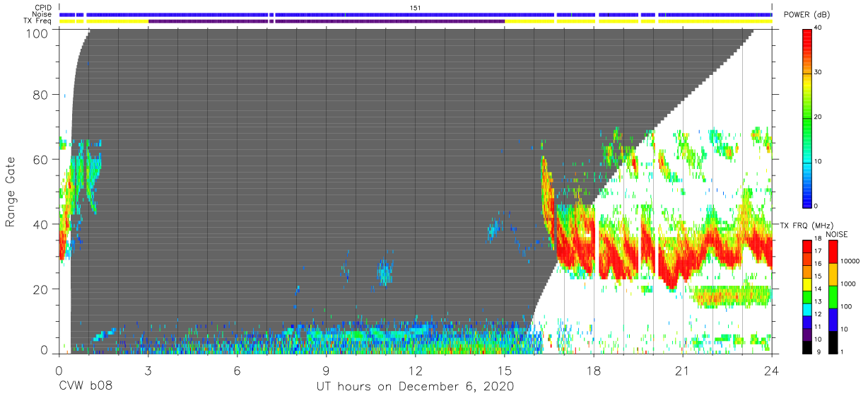
Task: Click the noise legend label '1000'
Action: pyautogui.click(x=847, y=284)
